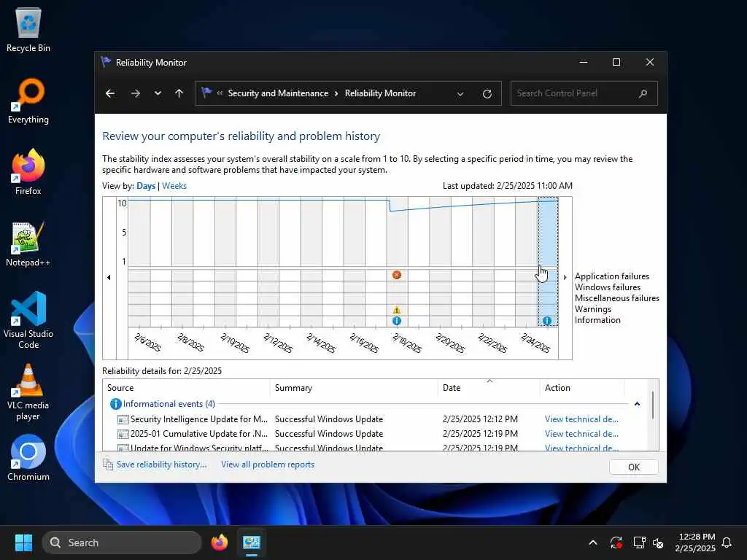Click the red application failure icon on 2/18
The height and width of the screenshot is (560, 747).
(396, 275)
